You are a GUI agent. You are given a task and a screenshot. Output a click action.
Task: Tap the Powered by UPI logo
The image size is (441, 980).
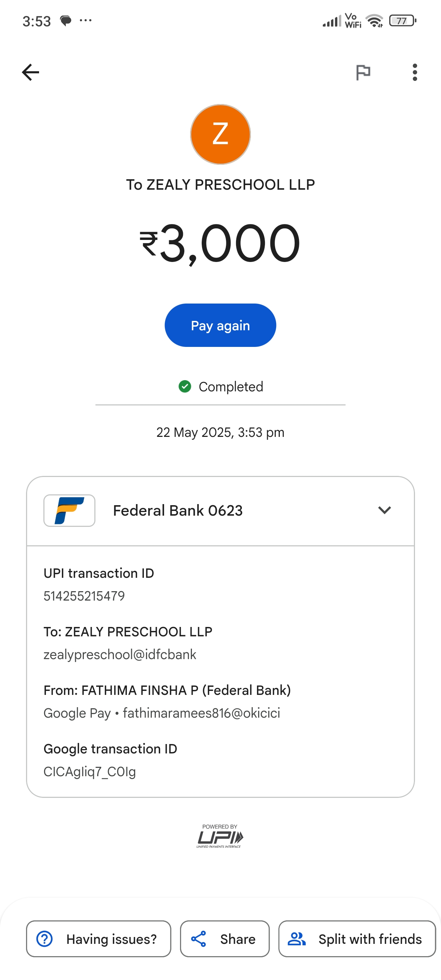tap(220, 836)
